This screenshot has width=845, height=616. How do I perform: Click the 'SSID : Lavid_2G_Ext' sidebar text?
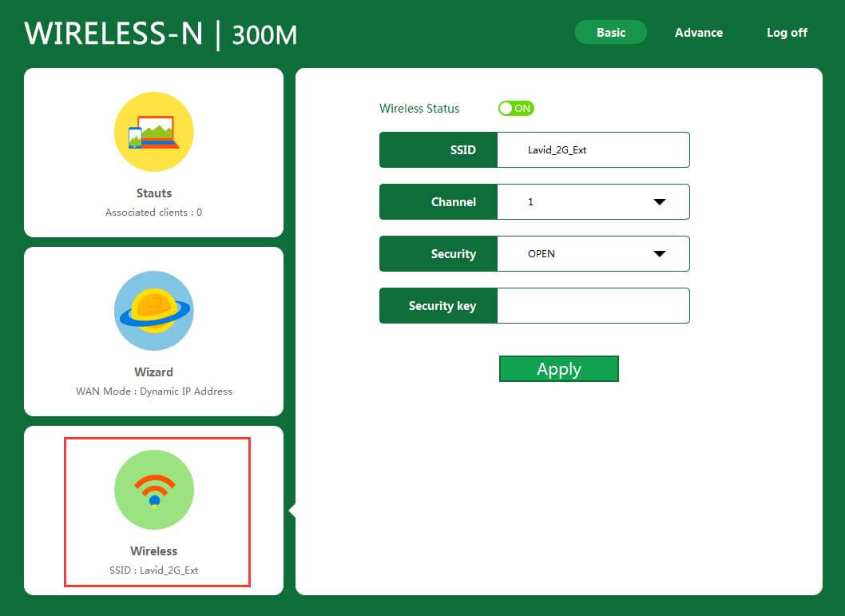tap(153, 570)
